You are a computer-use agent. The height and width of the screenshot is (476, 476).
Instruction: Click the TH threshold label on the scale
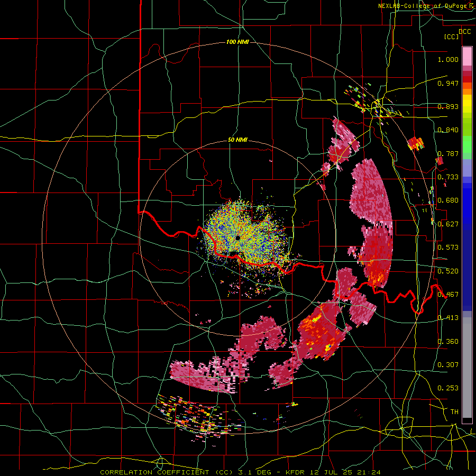(x=454, y=412)
